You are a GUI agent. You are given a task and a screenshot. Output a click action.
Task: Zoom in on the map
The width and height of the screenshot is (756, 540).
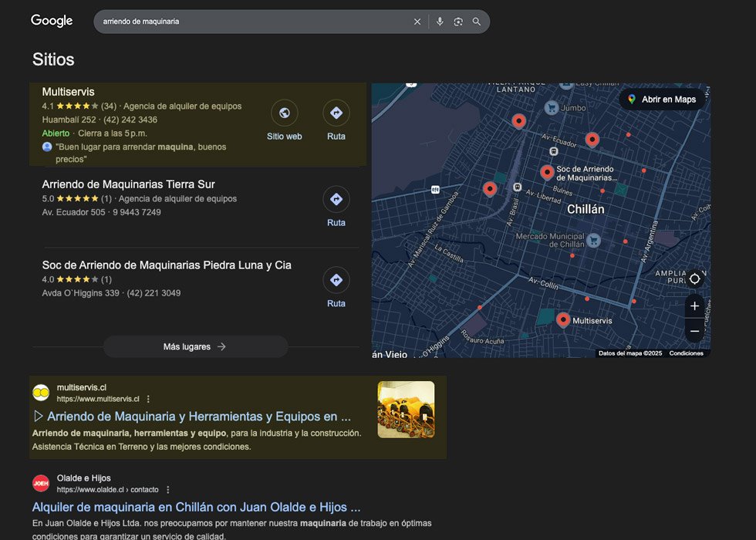(694, 306)
